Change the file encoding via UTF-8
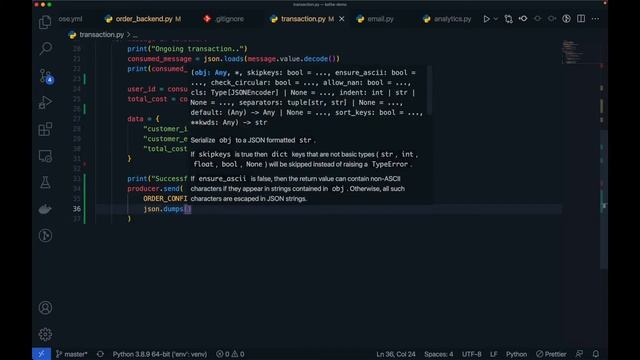Screen dimensions: 640x360 pyautogui.click(x=471, y=354)
